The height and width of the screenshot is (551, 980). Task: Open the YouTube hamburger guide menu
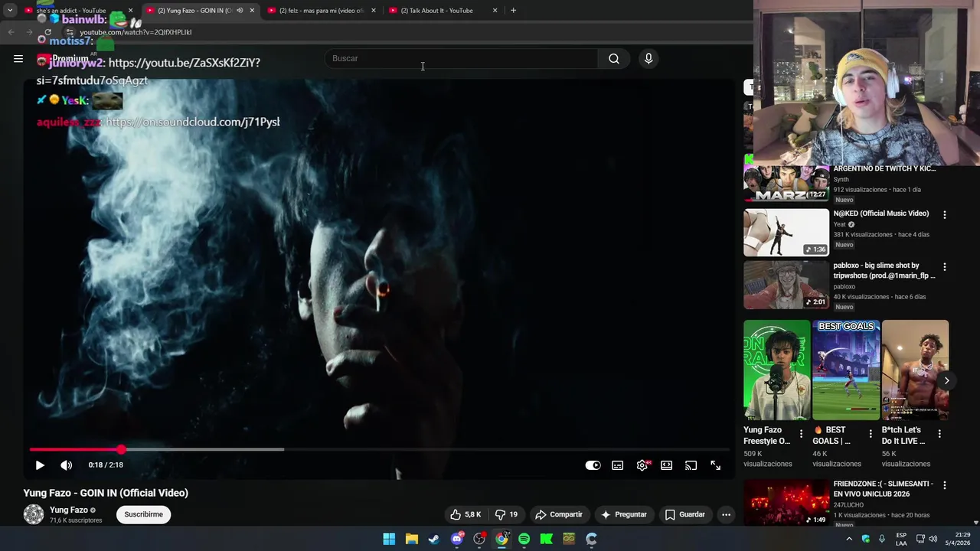[18, 59]
